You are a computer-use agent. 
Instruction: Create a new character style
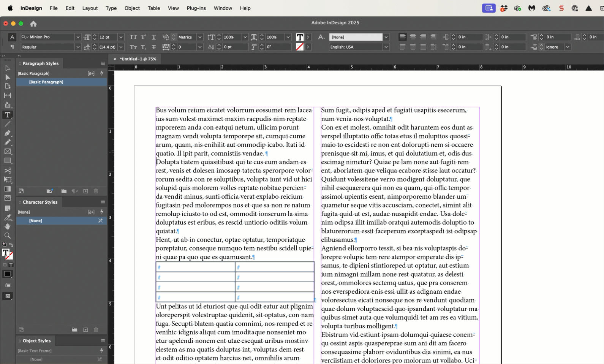point(85,330)
